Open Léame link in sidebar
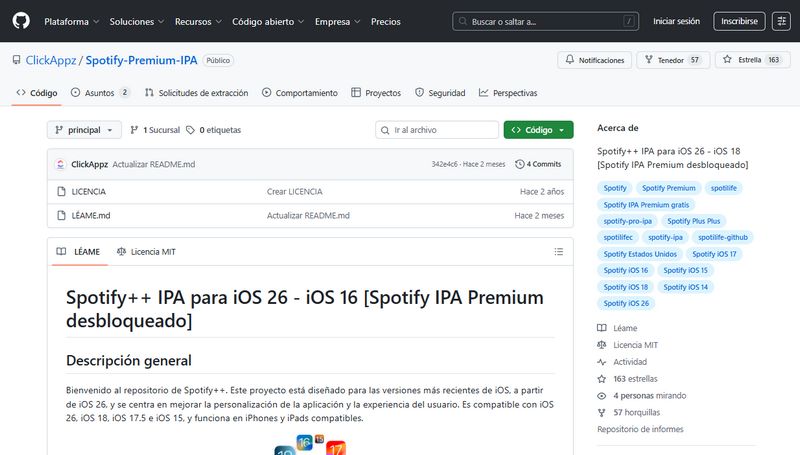The height and width of the screenshot is (455, 800). click(617, 328)
